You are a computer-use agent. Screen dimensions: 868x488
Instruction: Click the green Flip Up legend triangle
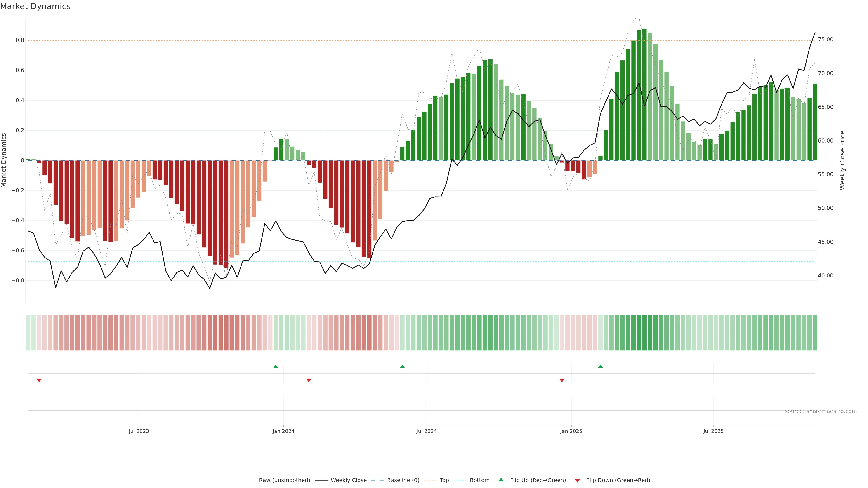click(x=501, y=480)
